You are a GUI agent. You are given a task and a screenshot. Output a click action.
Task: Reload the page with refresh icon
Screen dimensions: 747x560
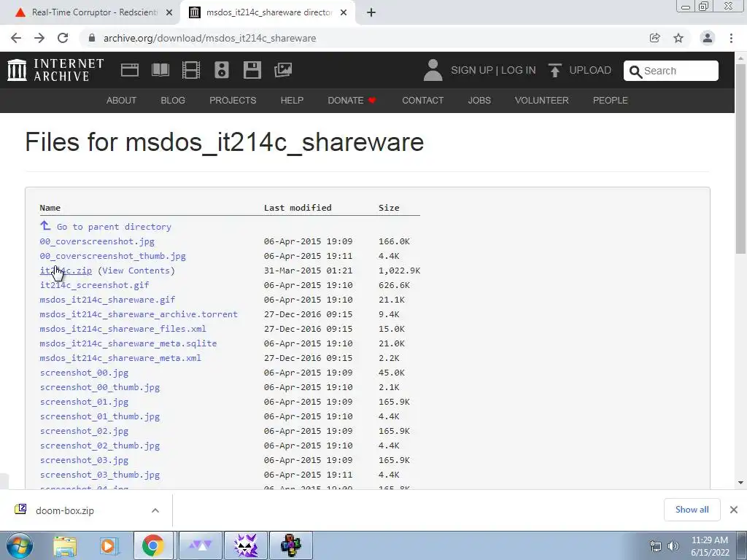[x=63, y=38]
